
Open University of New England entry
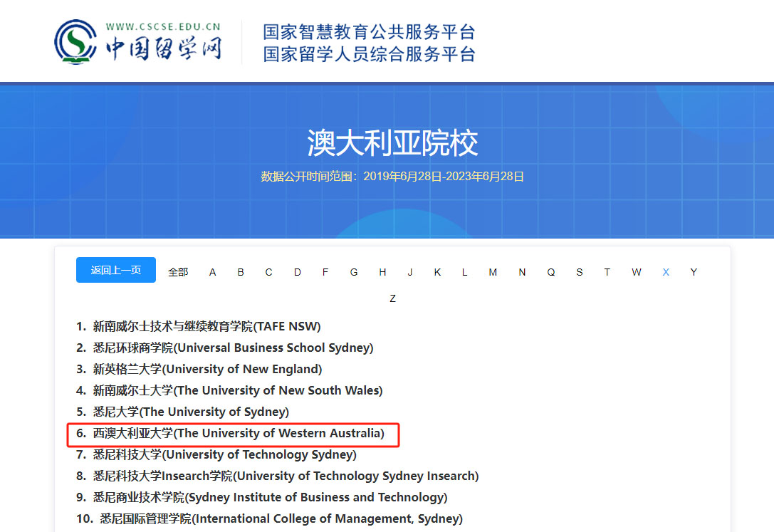pos(199,369)
